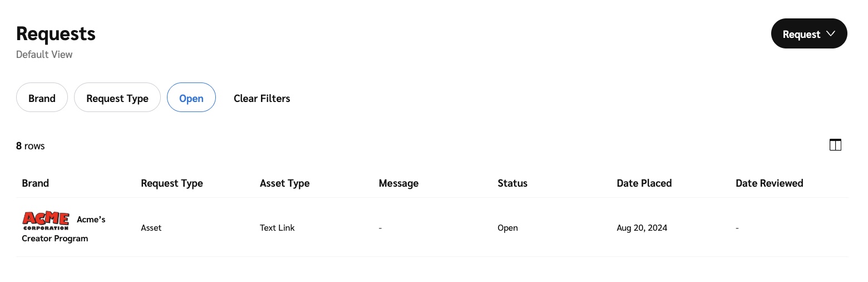Image resolution: width=868 pixels, height=282 pixels.
Task: Sort by the Status column header
Action: coord(512,183)
